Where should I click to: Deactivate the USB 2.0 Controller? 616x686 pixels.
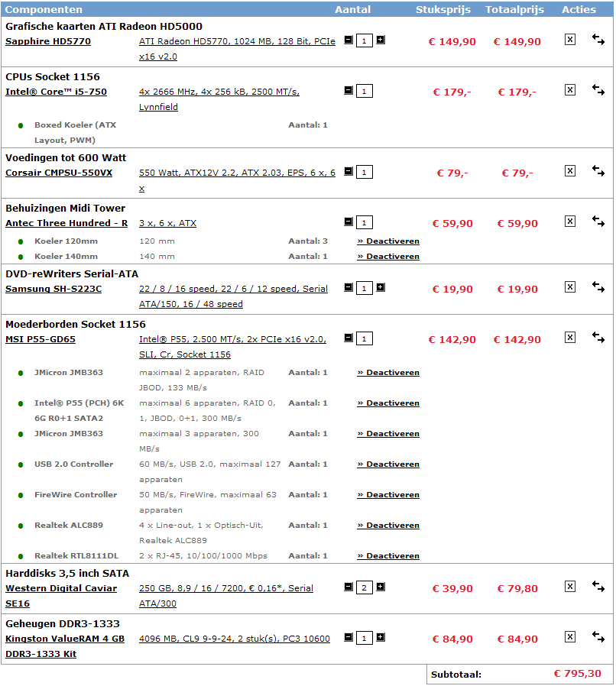coord(388,464)
